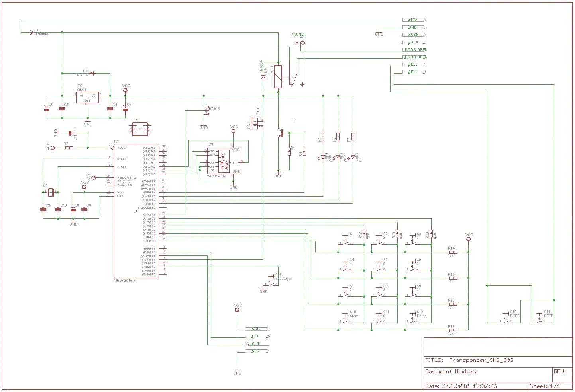The height and width of the screenshot is (392, 575).
Task: Select keypad switch S10 labeled Stern
Action: 345,318
